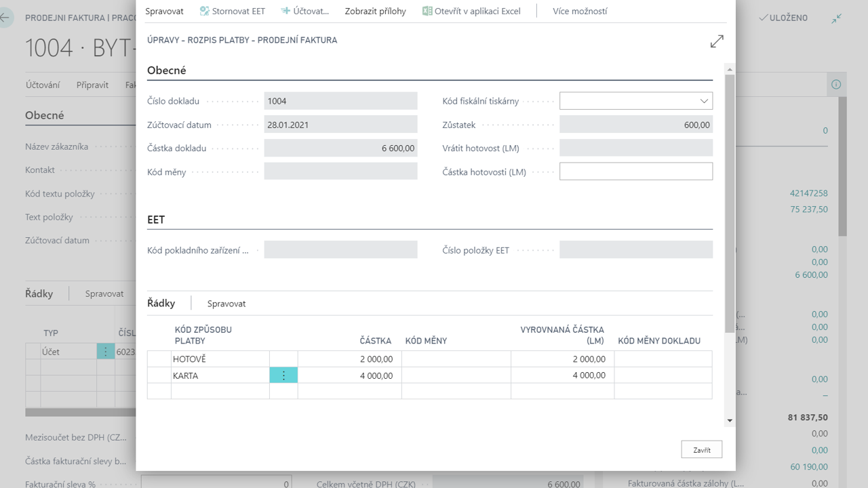868x488 pixels.
Task: Click the Částka hotovosti (LM) input field
Action: [635, 171]
